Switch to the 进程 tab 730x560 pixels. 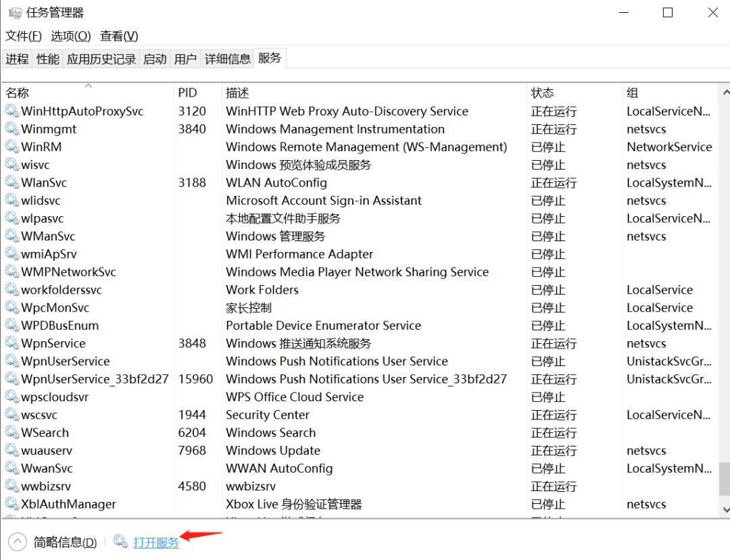[17, 58]
